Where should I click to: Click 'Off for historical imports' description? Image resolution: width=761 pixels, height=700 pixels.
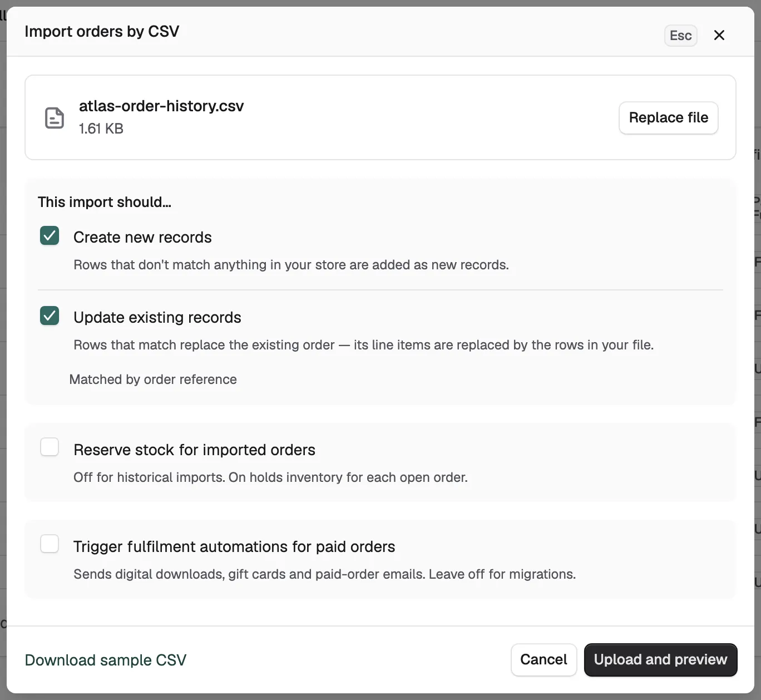(270, 477)
